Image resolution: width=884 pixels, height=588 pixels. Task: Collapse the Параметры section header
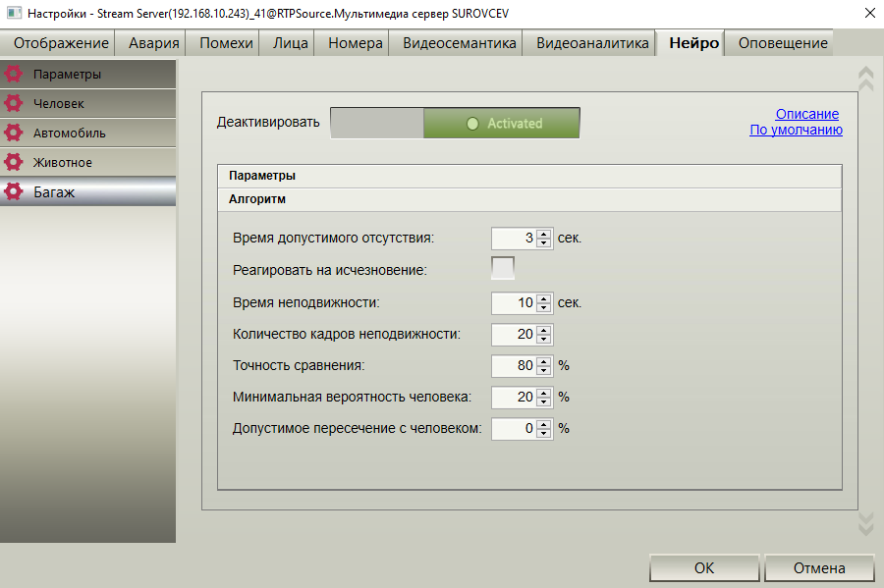(x=529, y=176)
